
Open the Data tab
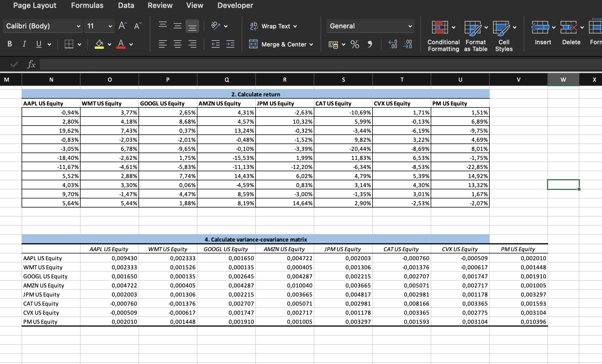(126, 5)
